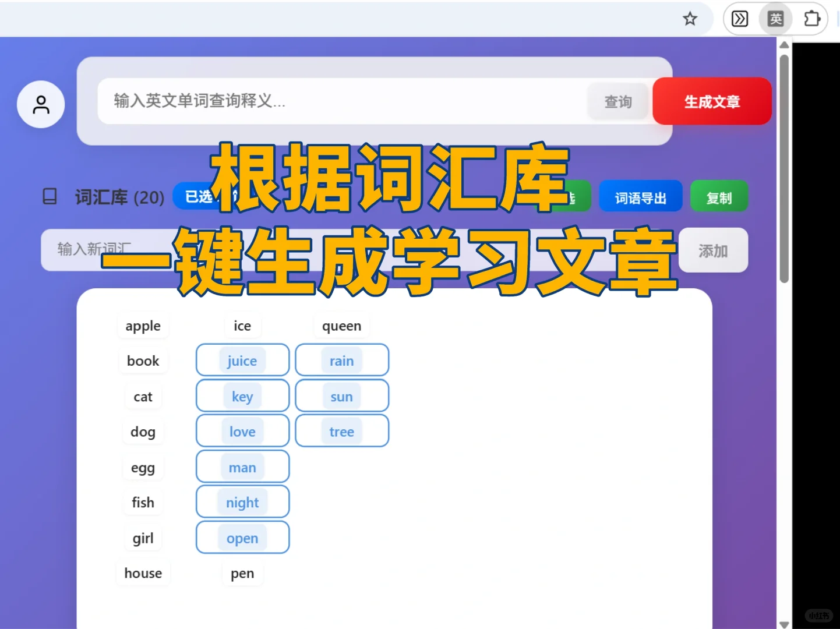
Task: Click the 查询 button
Action: (x=617, y=101)
